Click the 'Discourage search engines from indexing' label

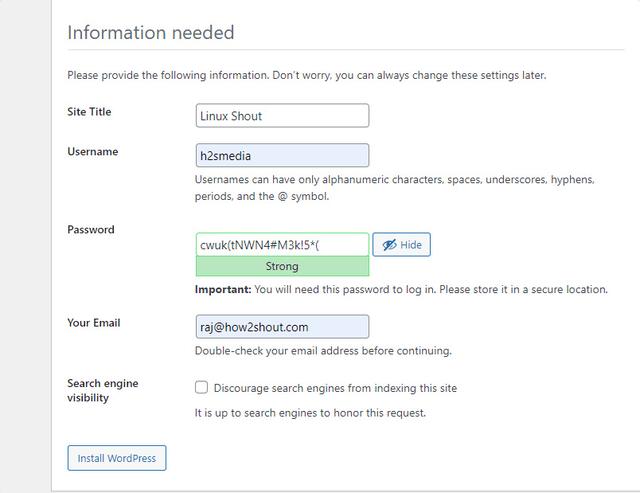[335, 388]
